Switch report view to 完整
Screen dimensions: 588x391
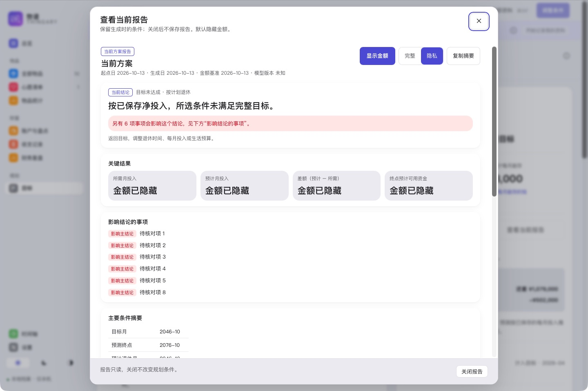(x=410, y=56)
